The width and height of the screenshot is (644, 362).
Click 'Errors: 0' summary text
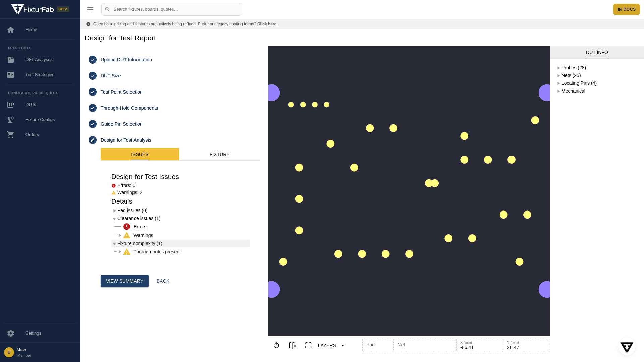[x=126, y=185]
